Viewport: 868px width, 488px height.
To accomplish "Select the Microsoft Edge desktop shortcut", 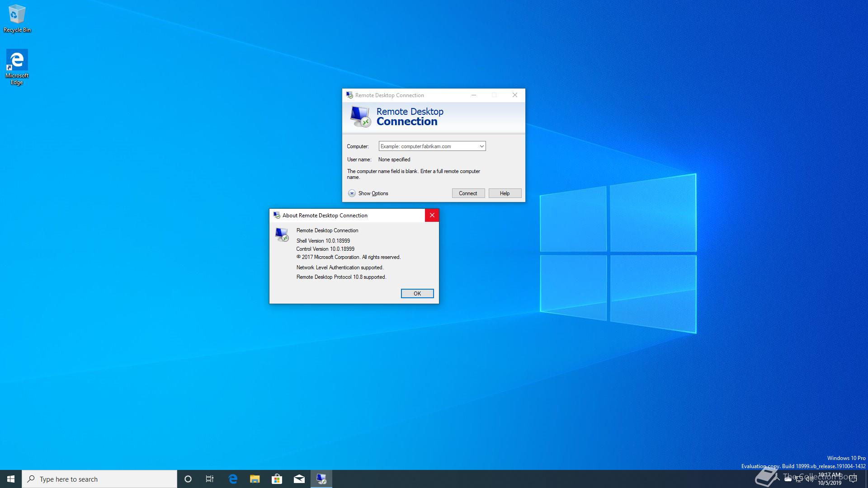I will point(17,67).
